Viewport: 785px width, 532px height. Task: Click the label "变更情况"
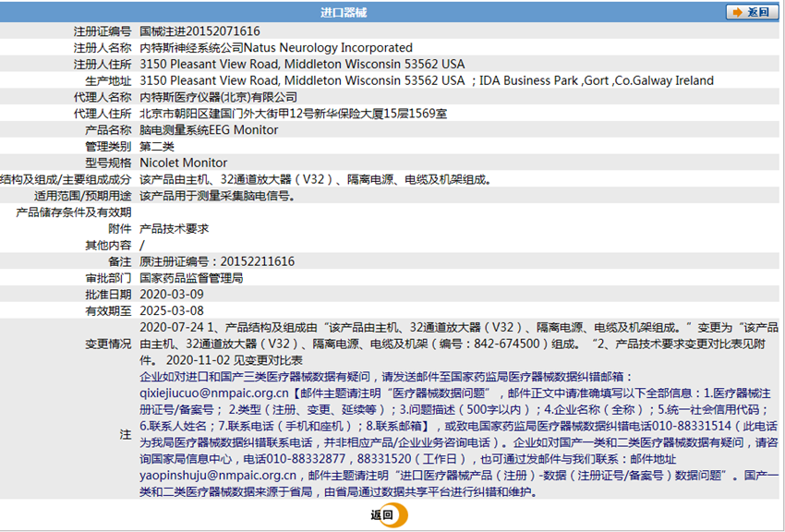click(109, 344)
